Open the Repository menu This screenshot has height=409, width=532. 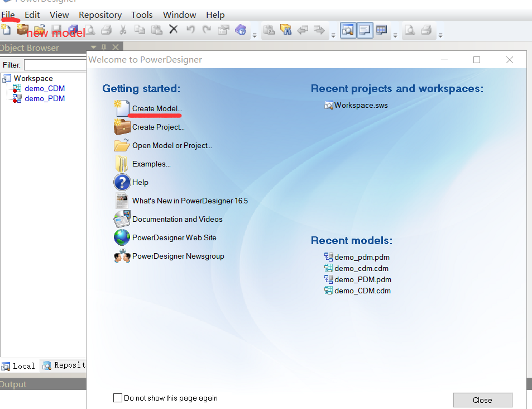(100, 15)
